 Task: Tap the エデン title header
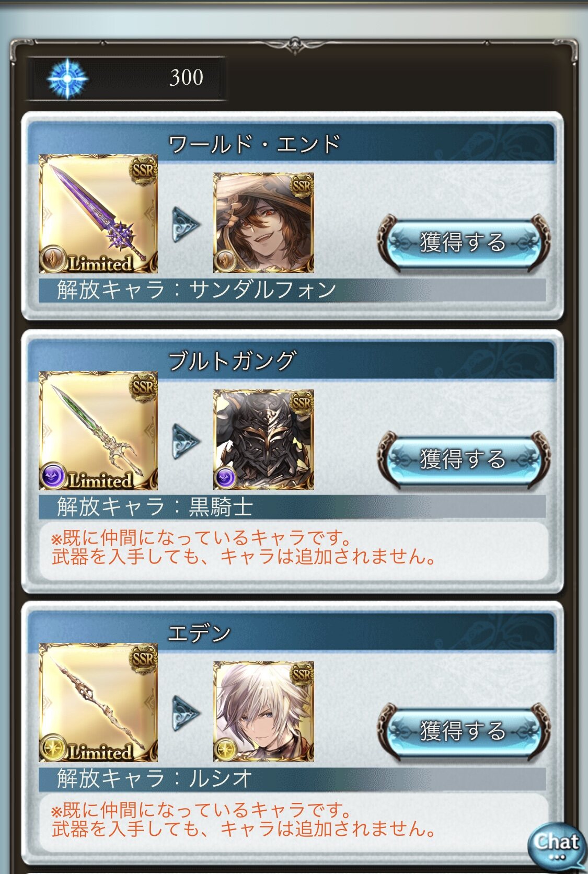pyautogui.click(x=199, y=632)
